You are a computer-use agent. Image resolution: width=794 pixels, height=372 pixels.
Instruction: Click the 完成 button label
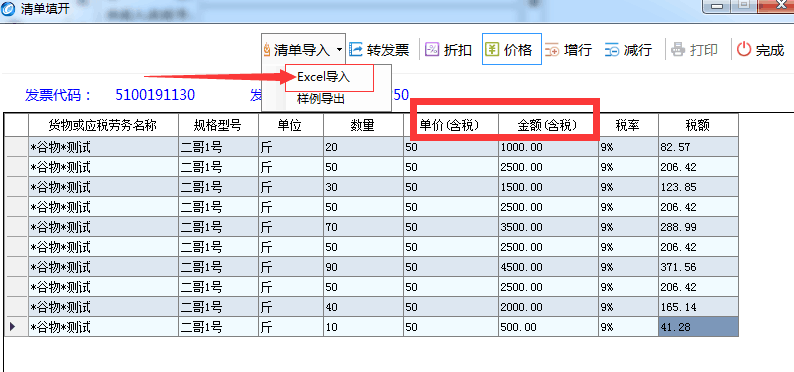770,50
